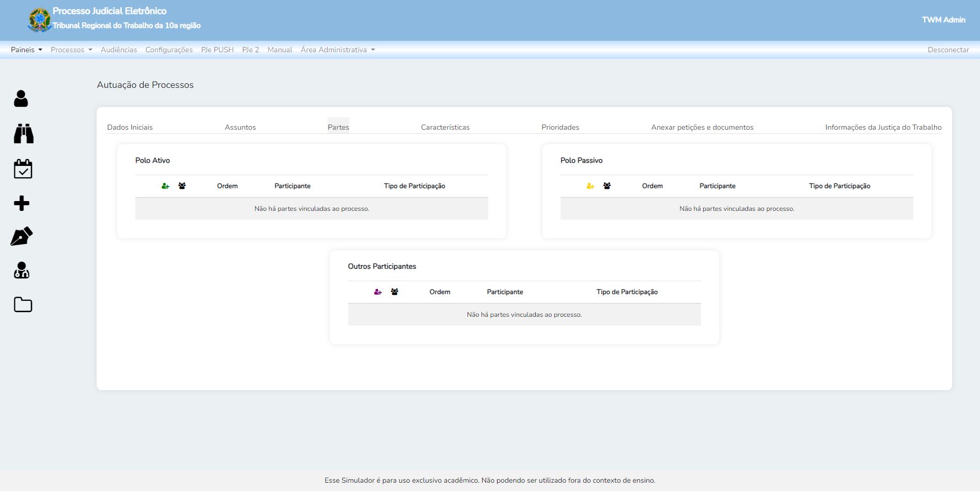Viewport: 980px width, 491px height.
Task: Click the group icon in Polo Passivo
Action: coord(607,186)
